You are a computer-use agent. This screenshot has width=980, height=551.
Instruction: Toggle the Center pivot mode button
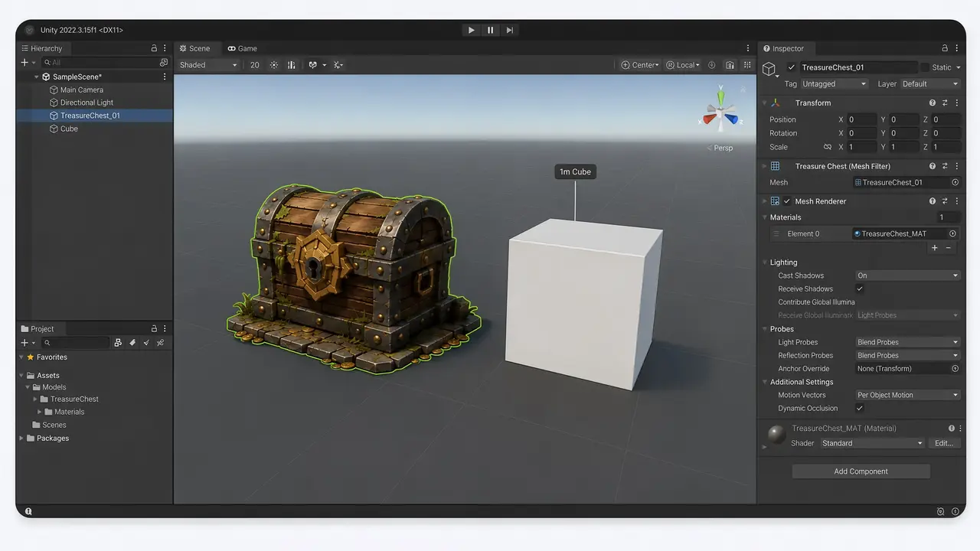point(640,65)
